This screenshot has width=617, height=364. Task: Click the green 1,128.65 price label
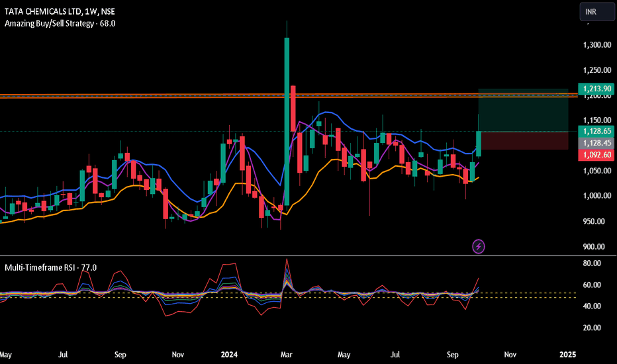tap(596, 131)
